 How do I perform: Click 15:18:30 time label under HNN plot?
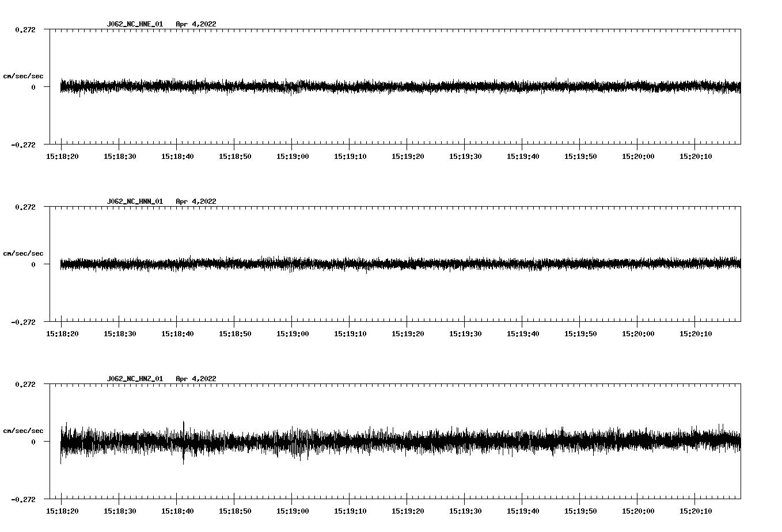point(120,334)
